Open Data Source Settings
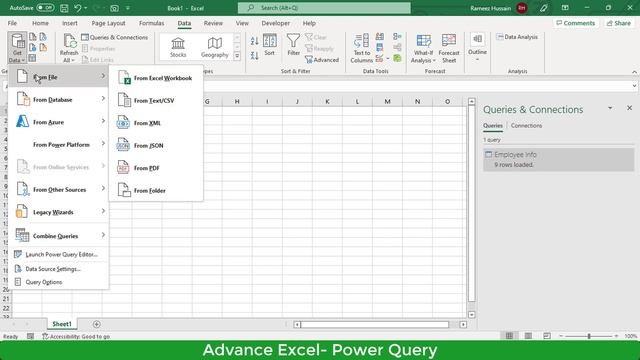 click(x=59, y=269)
